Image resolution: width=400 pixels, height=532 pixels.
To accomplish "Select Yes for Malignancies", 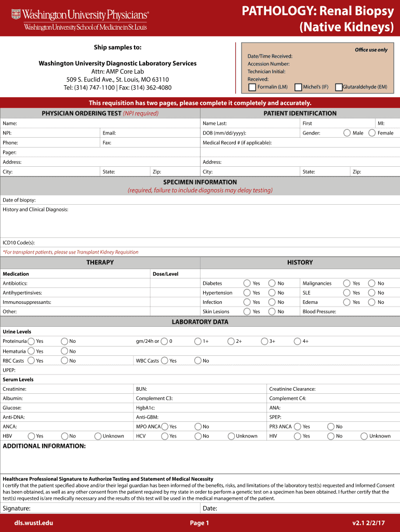I will point(347,283).
